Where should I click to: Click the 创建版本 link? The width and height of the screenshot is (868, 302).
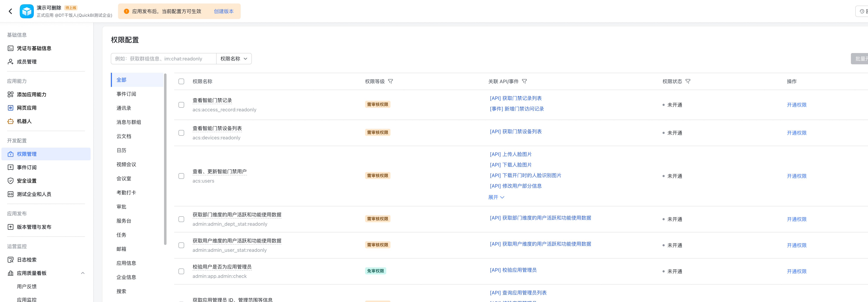224,11
